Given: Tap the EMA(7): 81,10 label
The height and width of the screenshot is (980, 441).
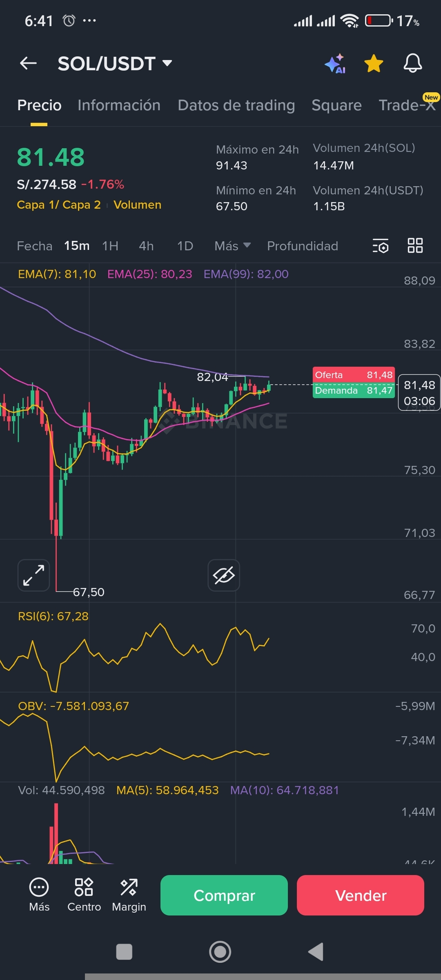Looking at the screenshot, I should [x=57, y=274].
